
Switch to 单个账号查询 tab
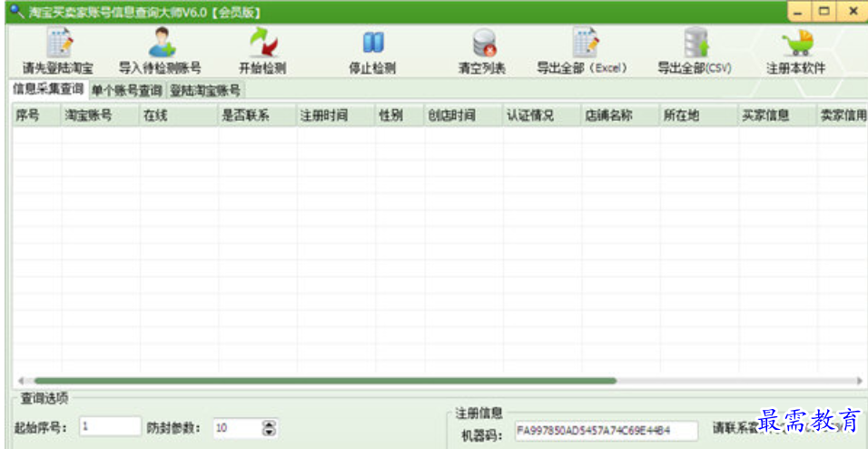(x=127, y=90)
